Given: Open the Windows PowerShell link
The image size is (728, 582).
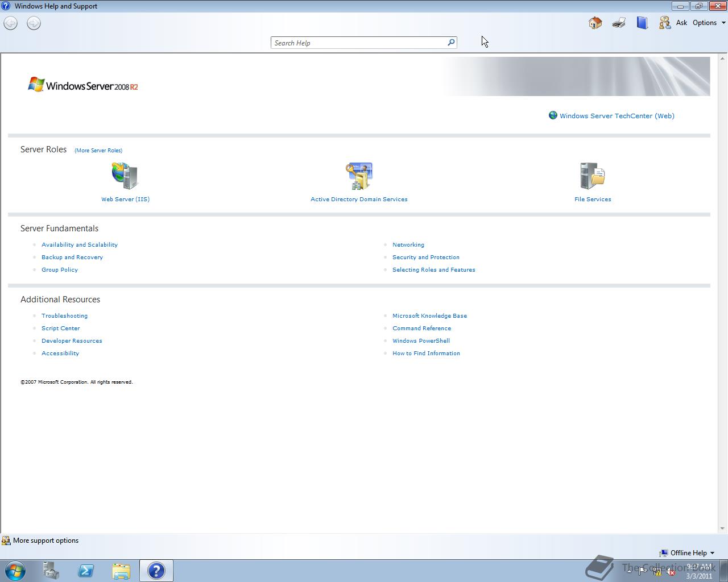Looking at the screenshot, I should click(421, 341).
